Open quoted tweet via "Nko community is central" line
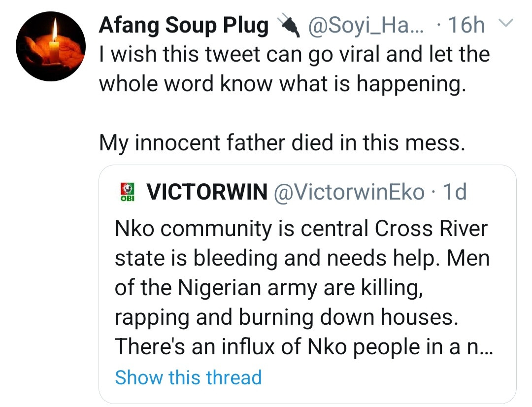Viewport: 532px width, 407px height. (x=301, y=229)
